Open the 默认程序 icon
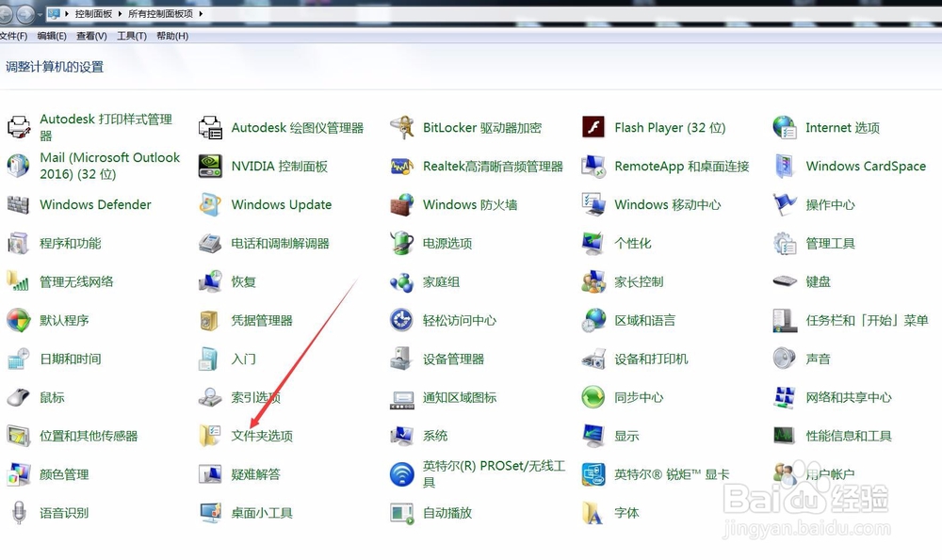The height and width of the screenshot is (560, 942). tap(19, 321)
